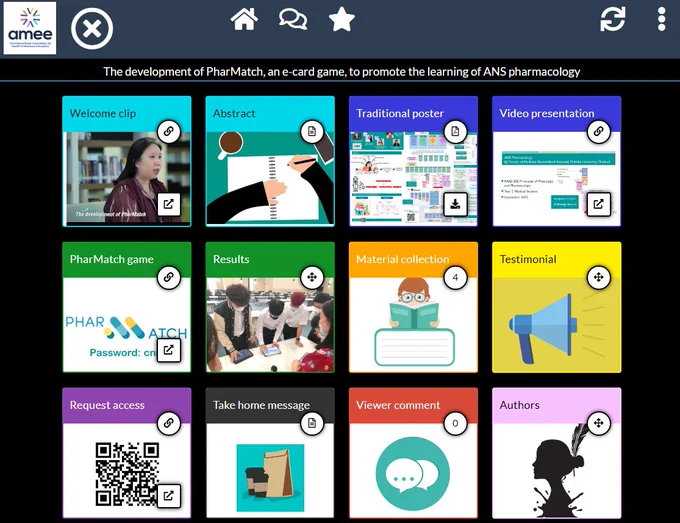Screen dimensions: 680x523
Task: Open the Material collection reading illustration
Action: click(413, 324)
